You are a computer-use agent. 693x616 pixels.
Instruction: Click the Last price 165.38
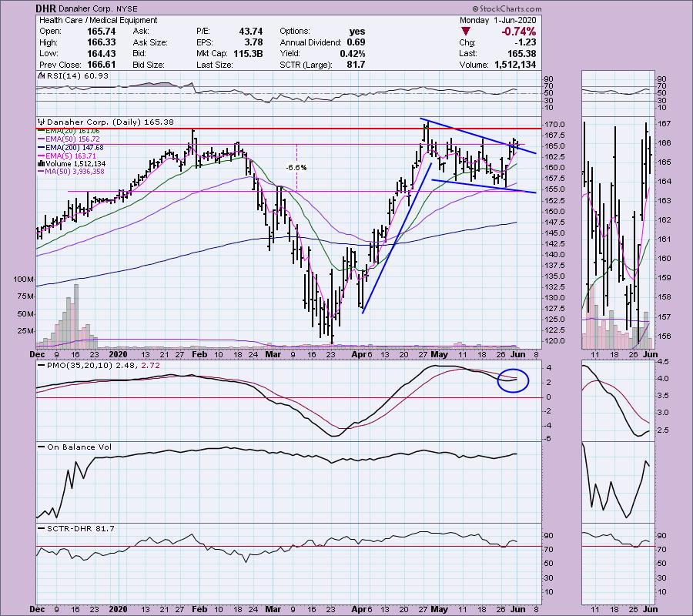[521, 53]
